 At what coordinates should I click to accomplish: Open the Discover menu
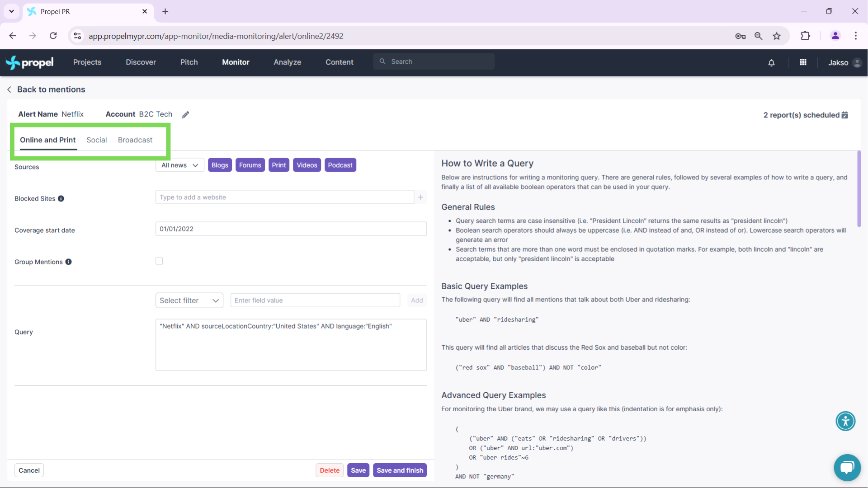pos(141,62)
